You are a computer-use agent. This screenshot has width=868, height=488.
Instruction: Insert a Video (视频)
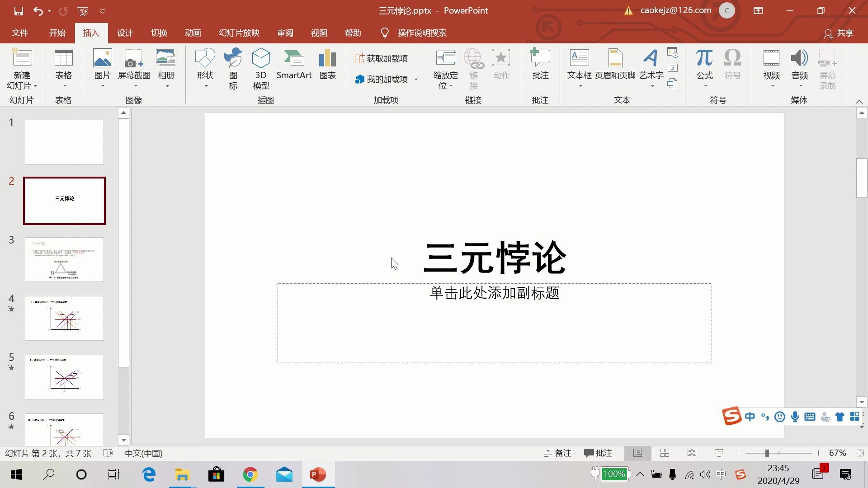[771, 58]
